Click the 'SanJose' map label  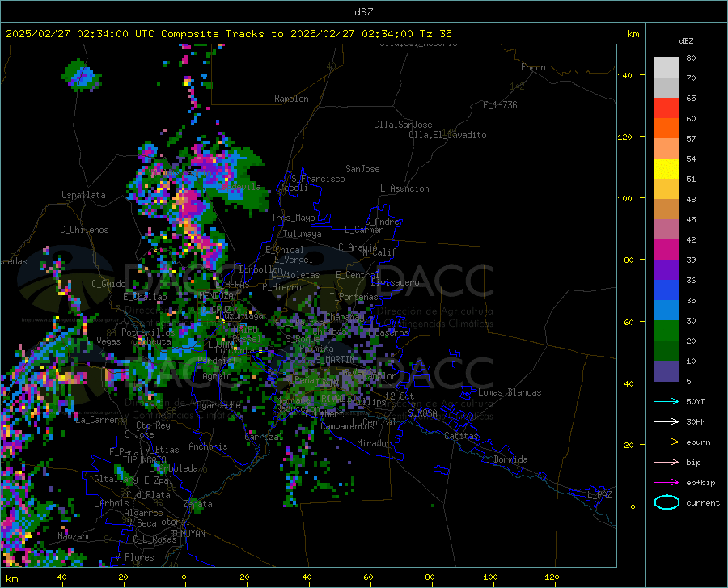pos(362,169)
